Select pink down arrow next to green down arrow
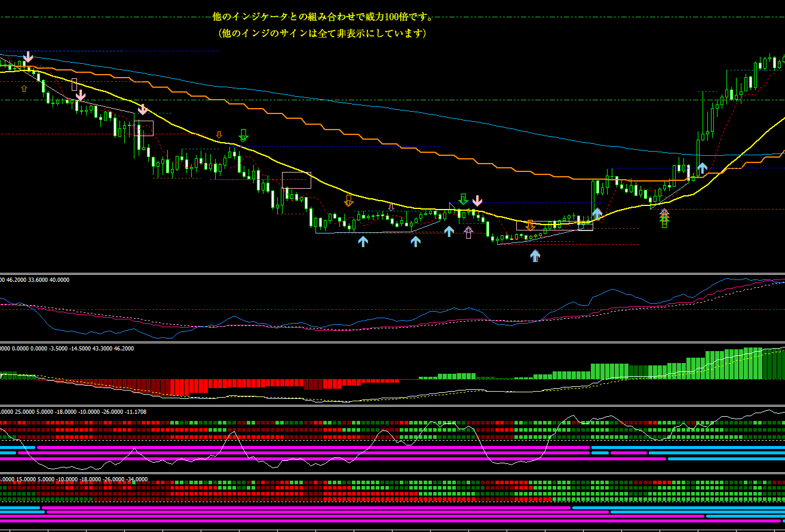785x532 pixels. tap(477, 200)
